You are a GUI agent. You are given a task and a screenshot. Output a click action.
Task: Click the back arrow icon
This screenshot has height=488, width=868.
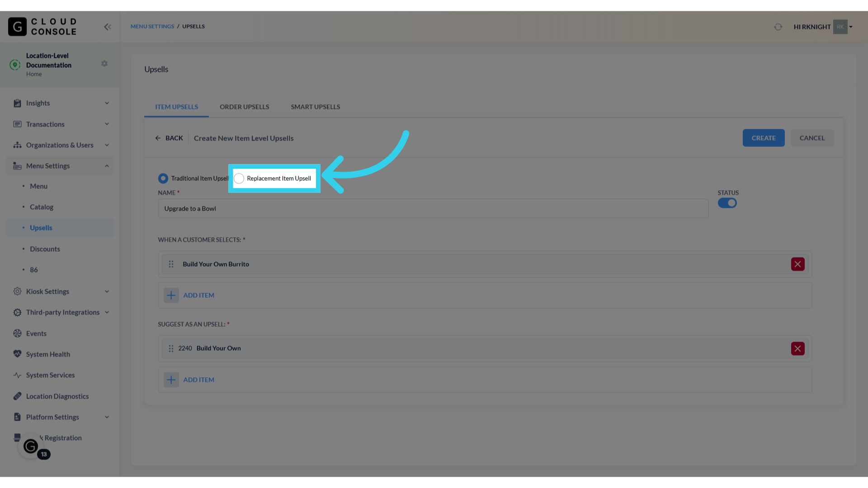click(x=158, y=138)
